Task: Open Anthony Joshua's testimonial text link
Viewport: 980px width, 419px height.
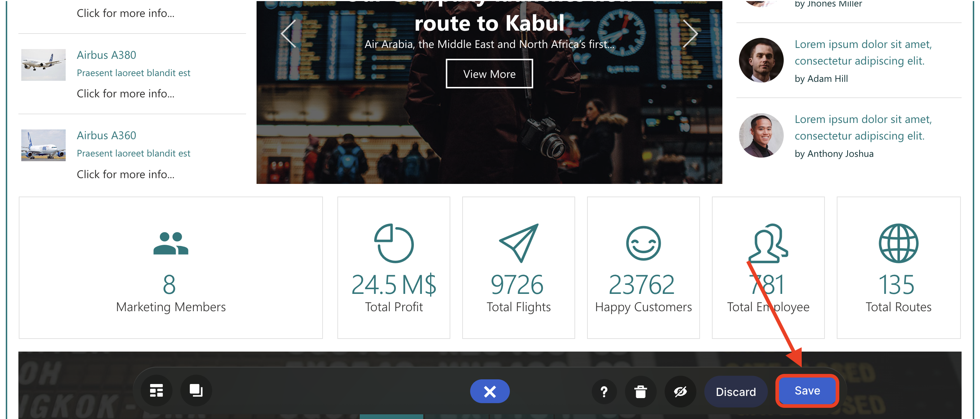Action: point(863,127)
